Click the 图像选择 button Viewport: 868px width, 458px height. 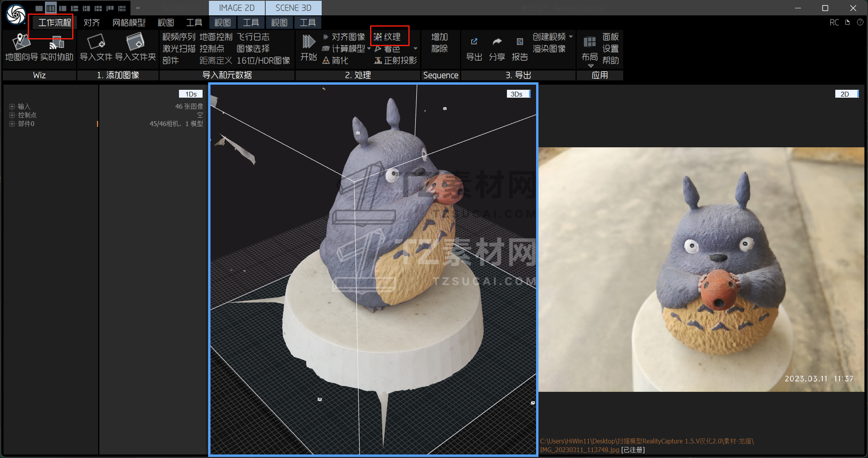point(253,49)
